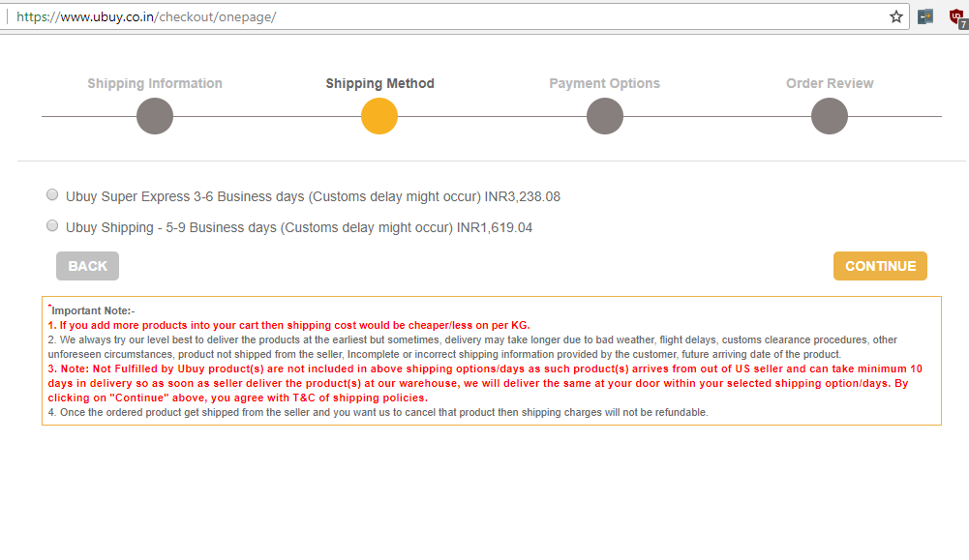969x560 pixels.
Task: Click the INR3,238.08 Super Express option text
Action: pos(313,196)
